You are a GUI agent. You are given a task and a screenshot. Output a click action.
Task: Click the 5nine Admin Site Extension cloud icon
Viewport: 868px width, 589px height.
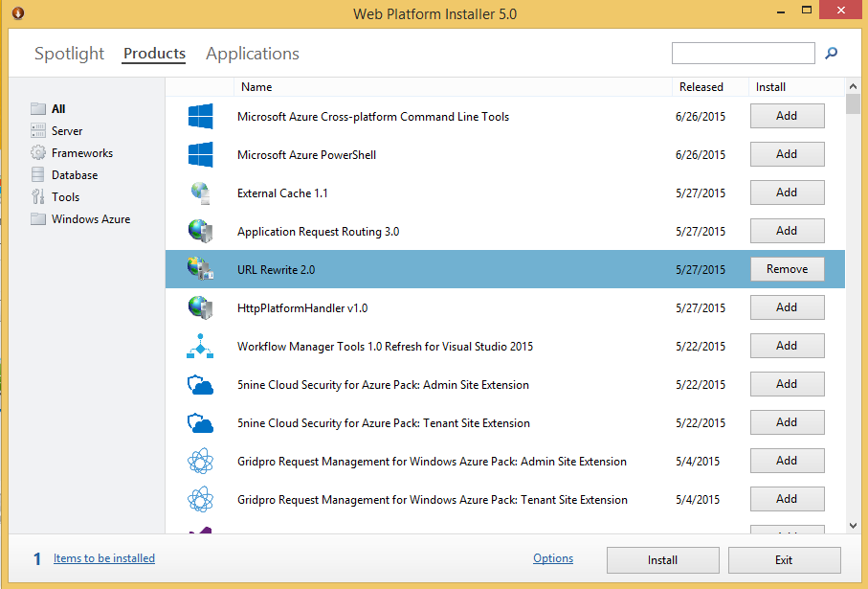pyautogui.click(x=200, y=385)
